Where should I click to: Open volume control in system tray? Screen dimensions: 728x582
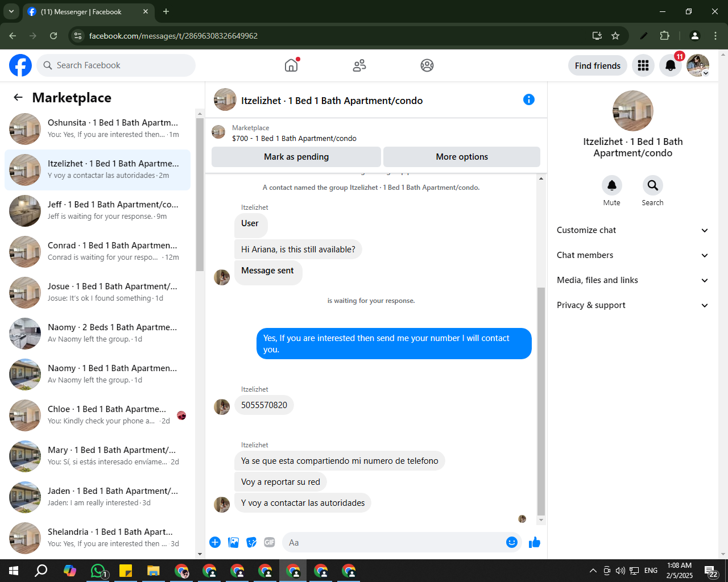click(620, 571)
